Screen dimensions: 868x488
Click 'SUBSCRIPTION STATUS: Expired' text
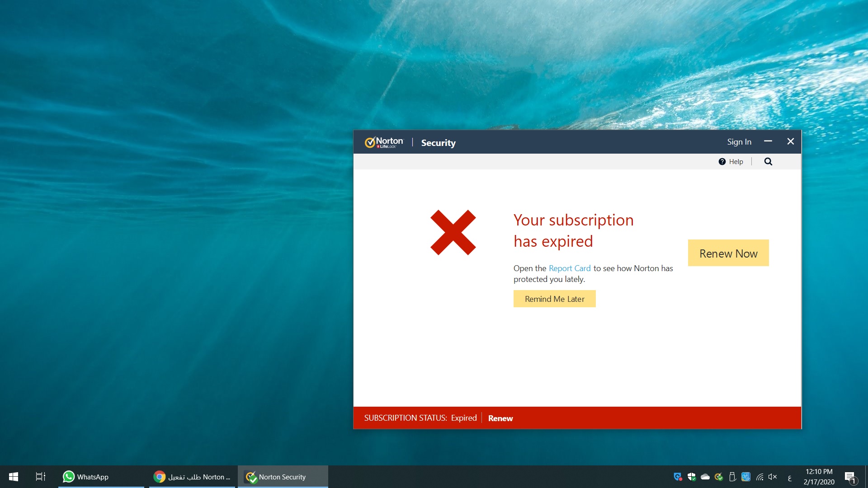(420, 418)
